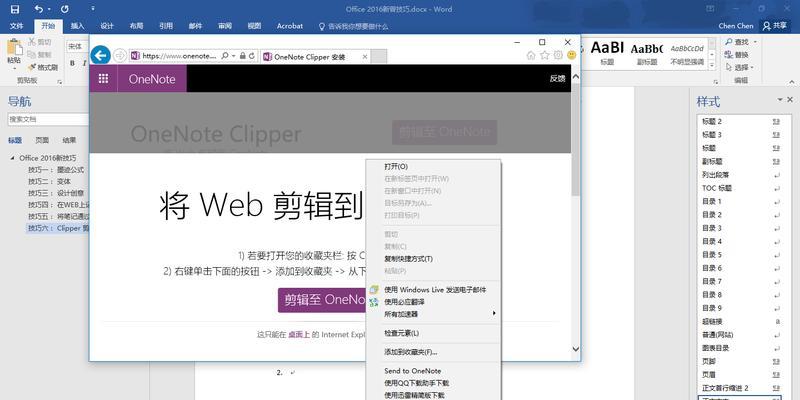Open Favorites with the star icon
Viewport: 800px width, 400px height.
coord(544,55)
